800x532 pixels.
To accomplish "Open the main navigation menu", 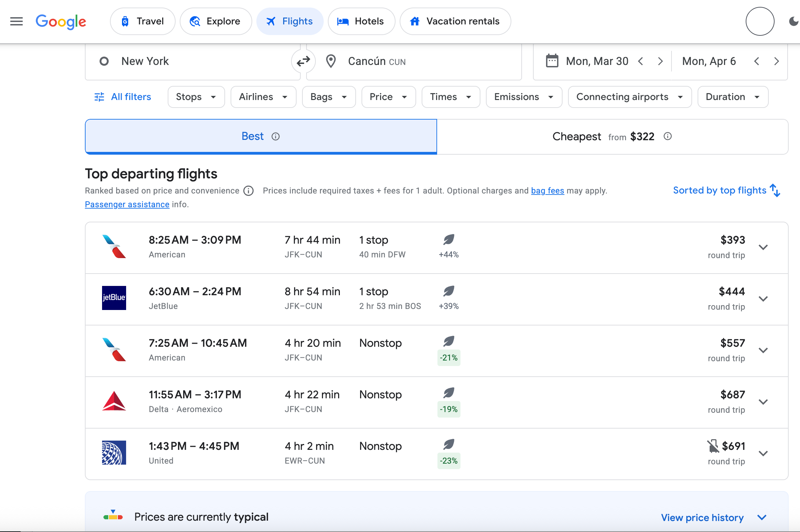I will [x=16, y=21].
